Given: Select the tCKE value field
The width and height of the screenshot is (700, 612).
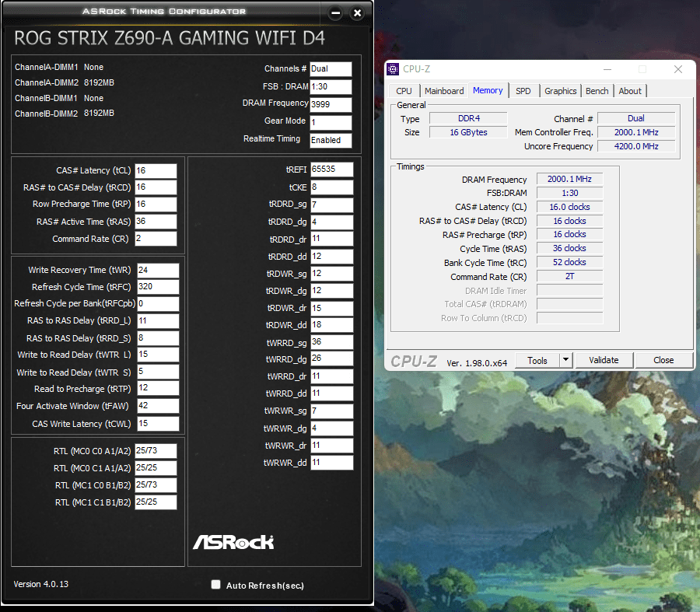Looking at the screenshot, I should 332,187.
